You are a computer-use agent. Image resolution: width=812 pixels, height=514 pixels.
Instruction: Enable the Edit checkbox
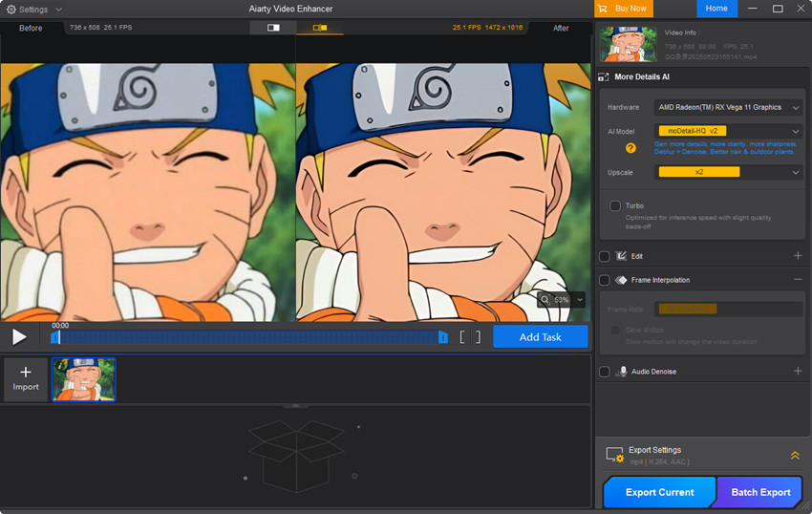[605, 256]
